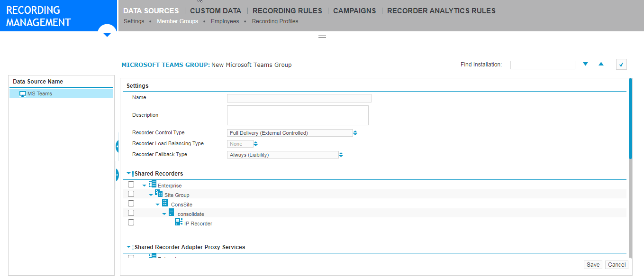This screenshot has height=280, width=644.
Task: Click the Enterprise organization tree icon
Action: click(x=152, y=184)
